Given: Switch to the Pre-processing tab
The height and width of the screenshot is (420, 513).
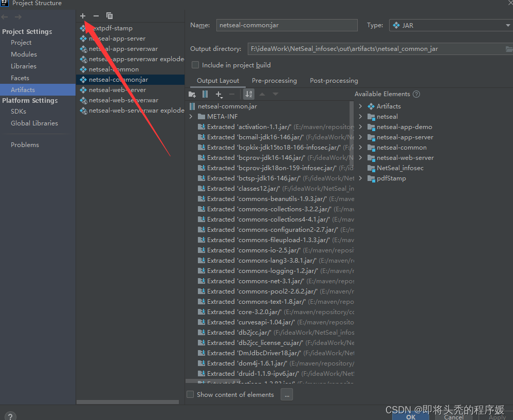Looking at the screenshot, I should 274,81.
